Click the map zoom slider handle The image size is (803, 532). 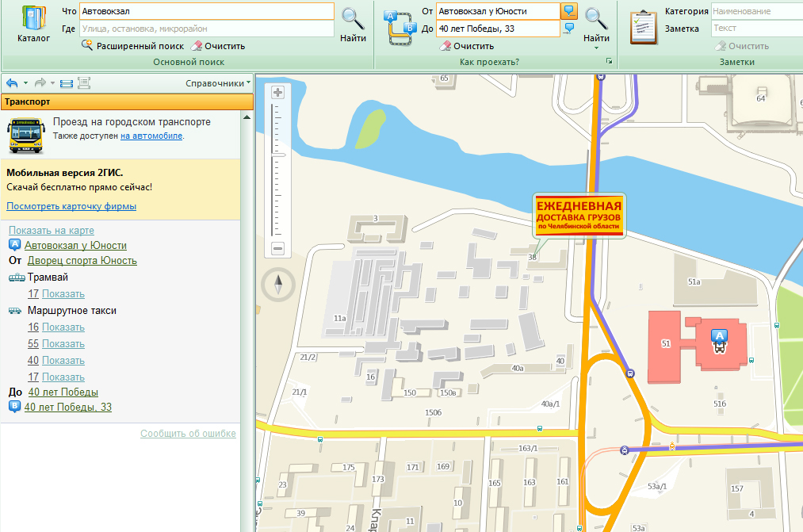coord(277,156)
